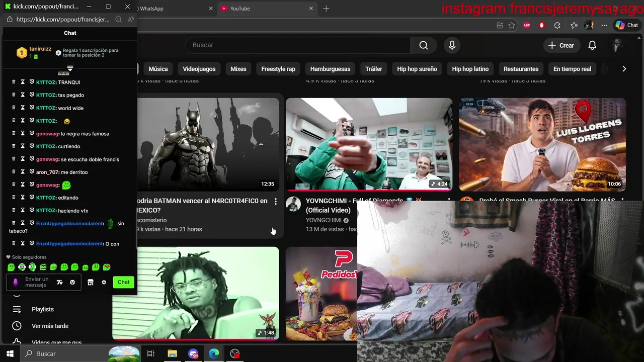This screenshot has width=644, height=362.
Task: Select the Hip hop sureño chip
Action: (417, 69)
